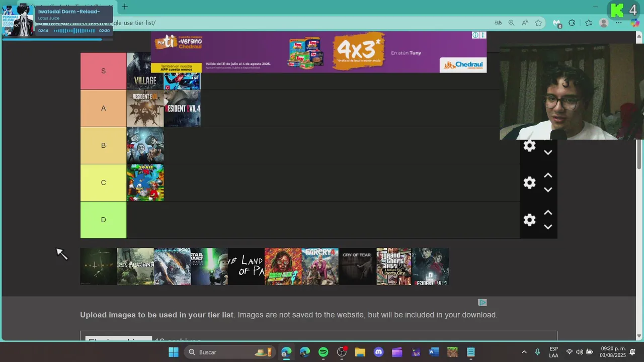Open settings gear for tier B row
This screenshot has height=362, width=644.
coord(529,146)
